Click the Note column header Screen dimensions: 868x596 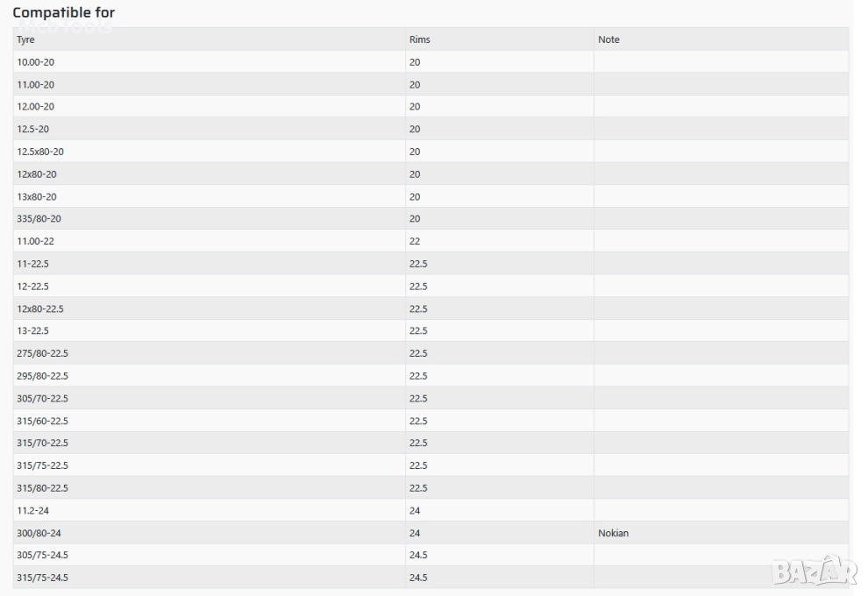coord(608,39)
